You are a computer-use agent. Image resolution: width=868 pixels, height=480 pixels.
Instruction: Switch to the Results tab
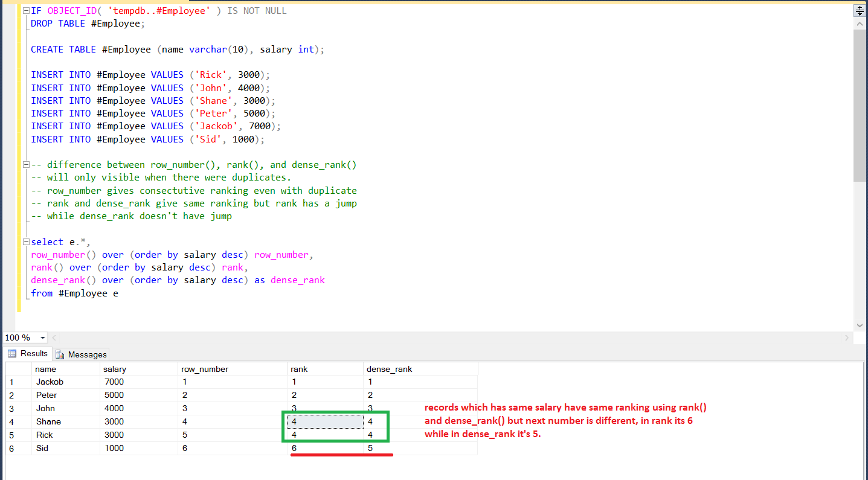[28, 354]
